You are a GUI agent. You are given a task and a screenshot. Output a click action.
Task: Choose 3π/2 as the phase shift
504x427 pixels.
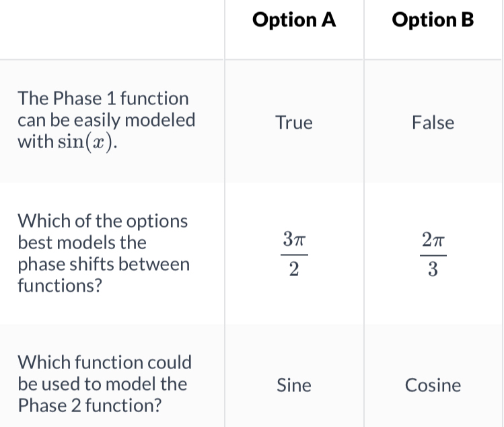pyautogui.click(x=294, y=254)
